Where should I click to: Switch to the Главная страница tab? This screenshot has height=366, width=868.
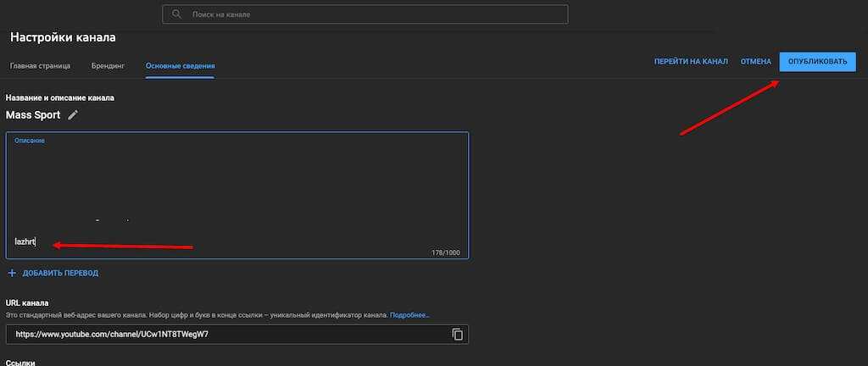[40, 65]
